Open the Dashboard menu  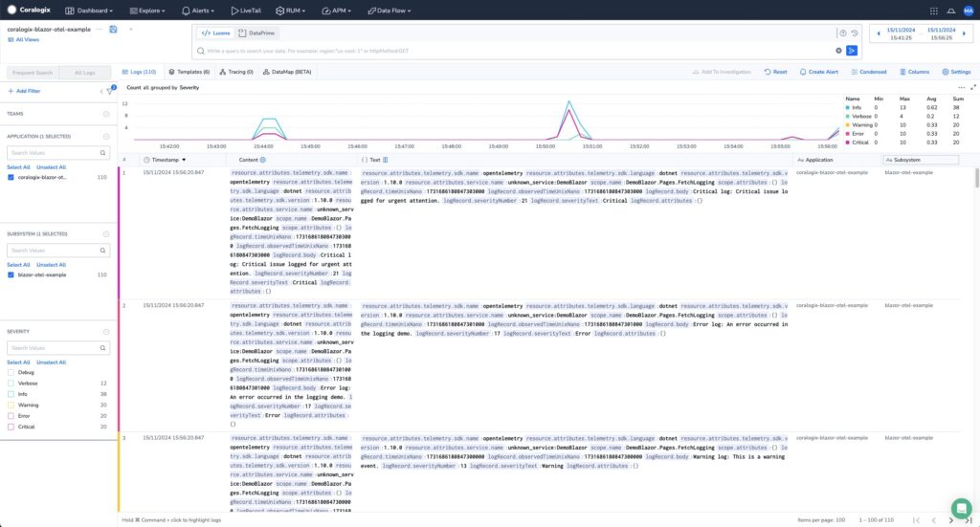point(89,11)
